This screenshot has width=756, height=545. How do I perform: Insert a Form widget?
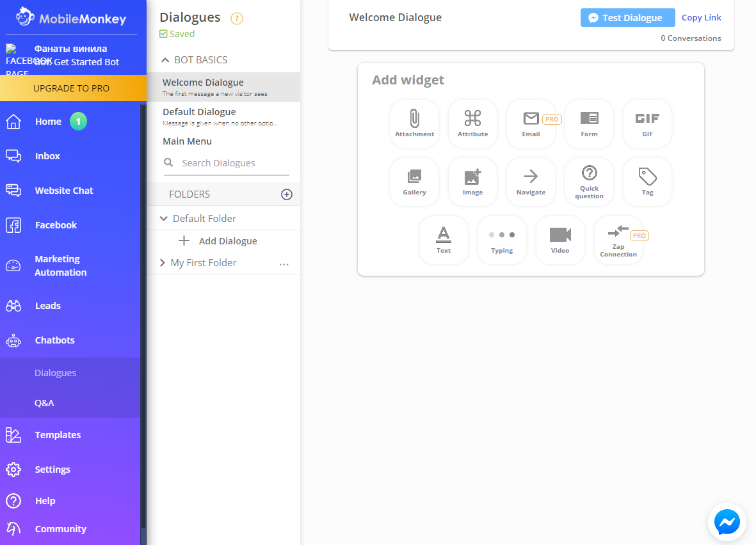pos(589,123)
